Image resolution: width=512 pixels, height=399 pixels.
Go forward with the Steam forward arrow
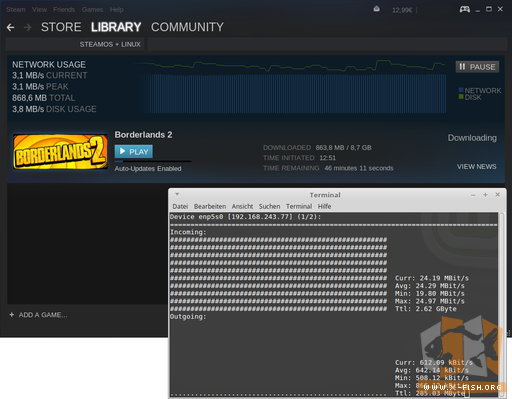point(27,27)
